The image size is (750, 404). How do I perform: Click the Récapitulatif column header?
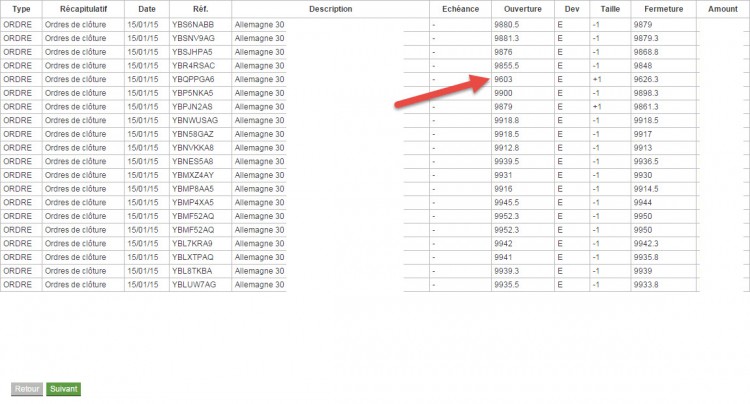(83, 9)
